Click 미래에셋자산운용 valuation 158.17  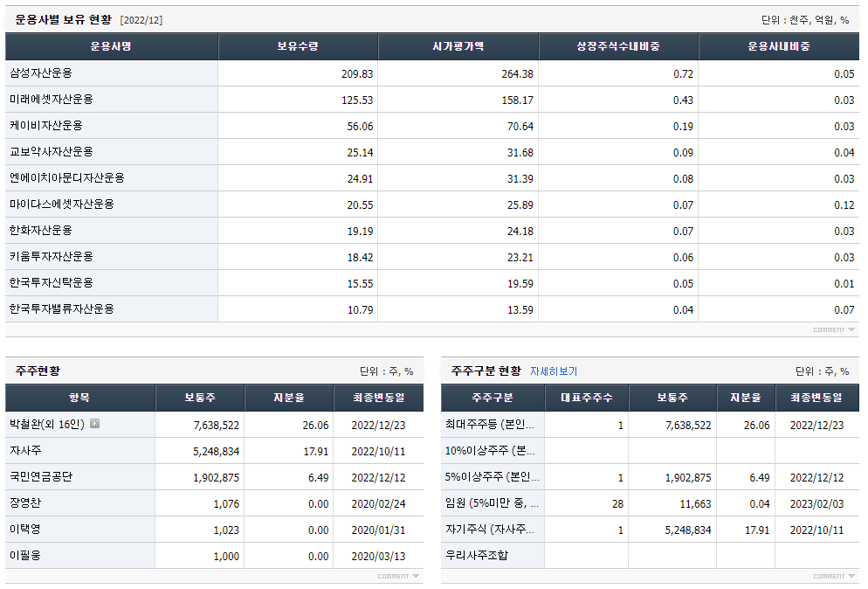click(x=518, y=100)
